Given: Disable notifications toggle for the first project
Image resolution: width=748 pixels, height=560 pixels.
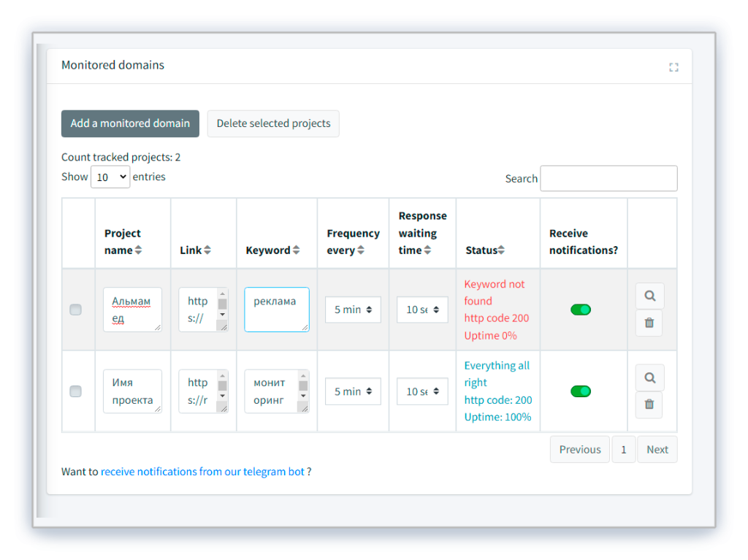Looking at the screenshot, I should point(581,310).
